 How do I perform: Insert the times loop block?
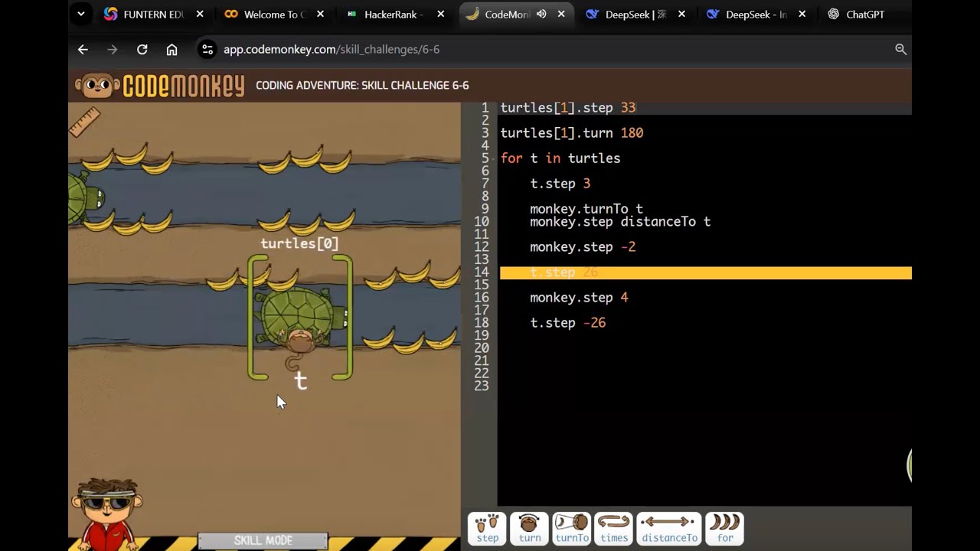point(613,529)
